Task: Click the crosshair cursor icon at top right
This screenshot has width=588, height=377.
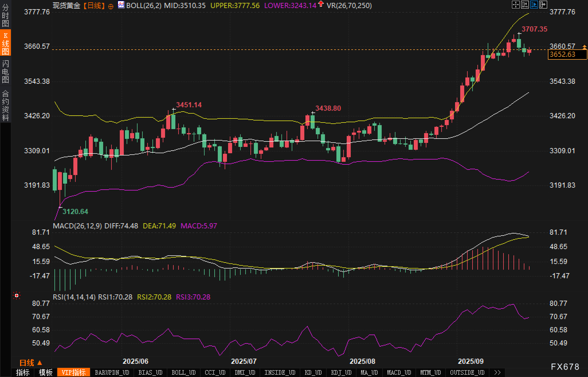Action: tap(516, 5)
